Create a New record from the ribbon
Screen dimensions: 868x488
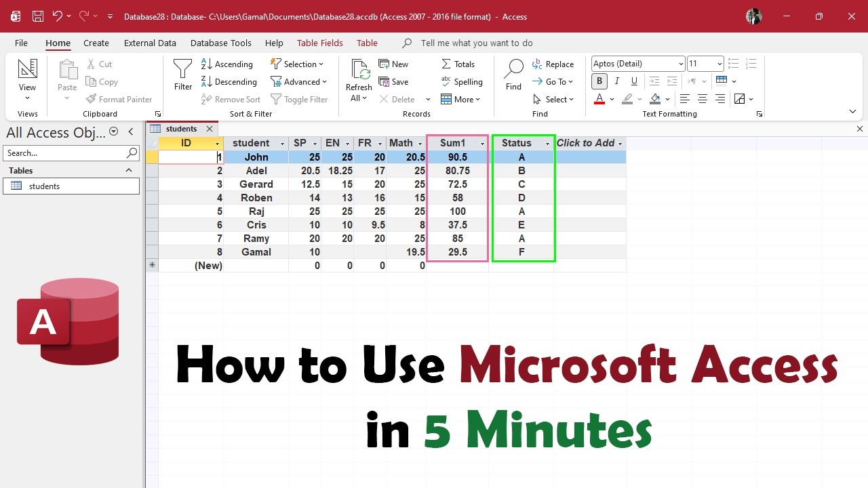393,64
